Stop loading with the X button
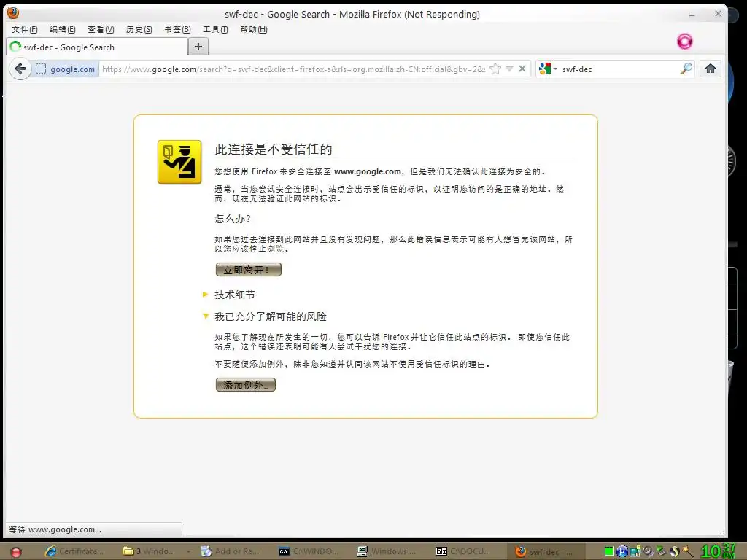This screenshot has height=560, width=747. point(522,69)
